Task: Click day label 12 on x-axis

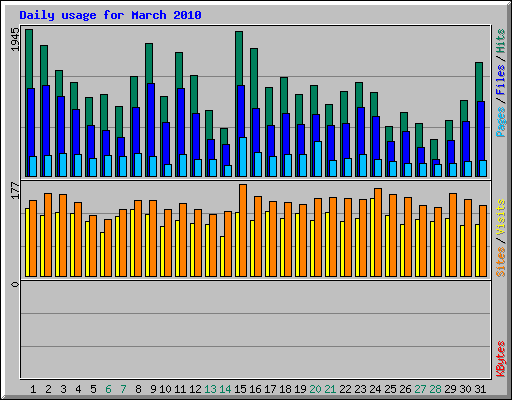Action: 195,389
